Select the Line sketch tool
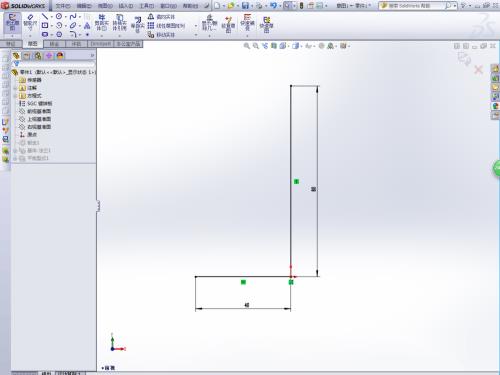The width and height of the screenshot is (500, 375). point(45,16)
